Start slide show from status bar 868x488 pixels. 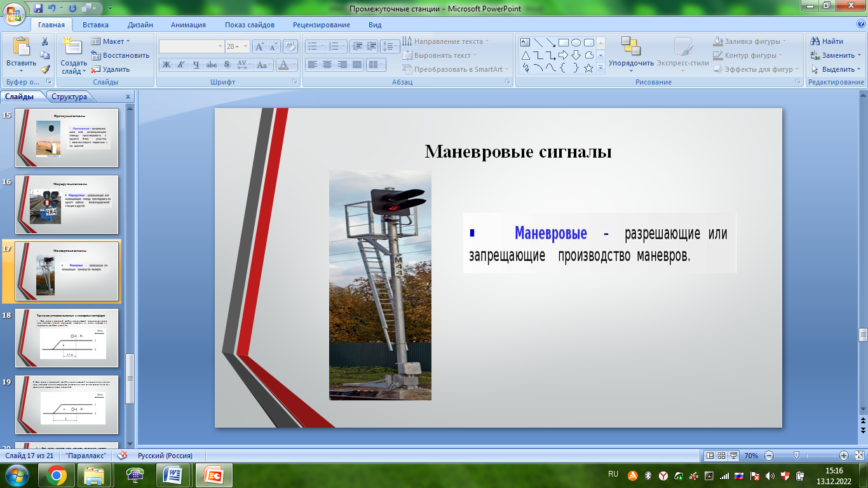point(734,456)
